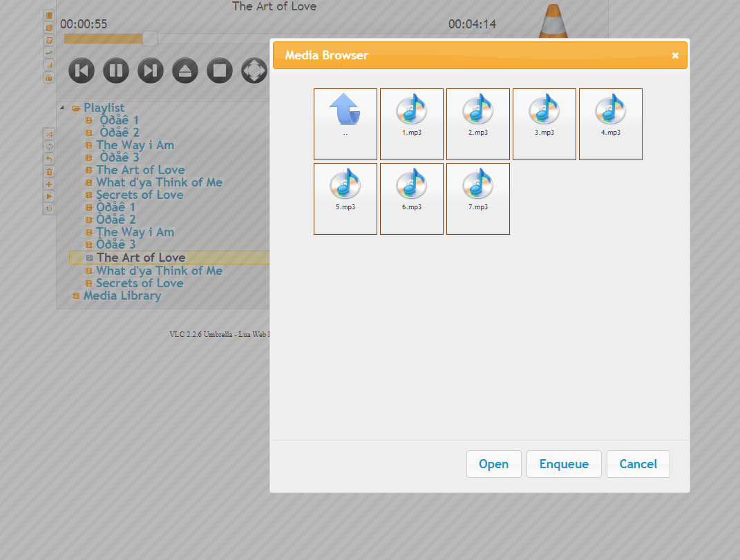740x560 pixels.
Task: Click the 00:04:14 total duration
Action: pos(472,24)
